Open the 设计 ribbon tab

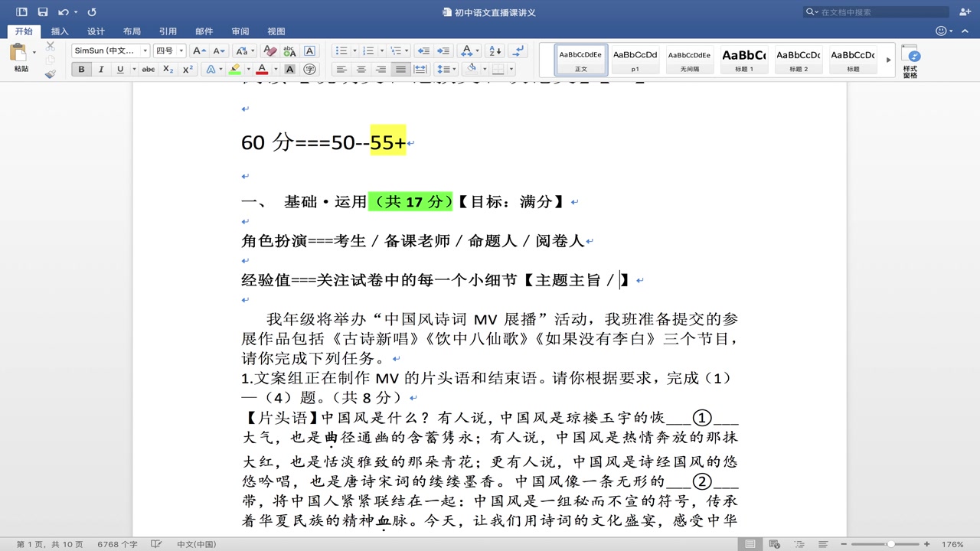[x=96, y=31]
